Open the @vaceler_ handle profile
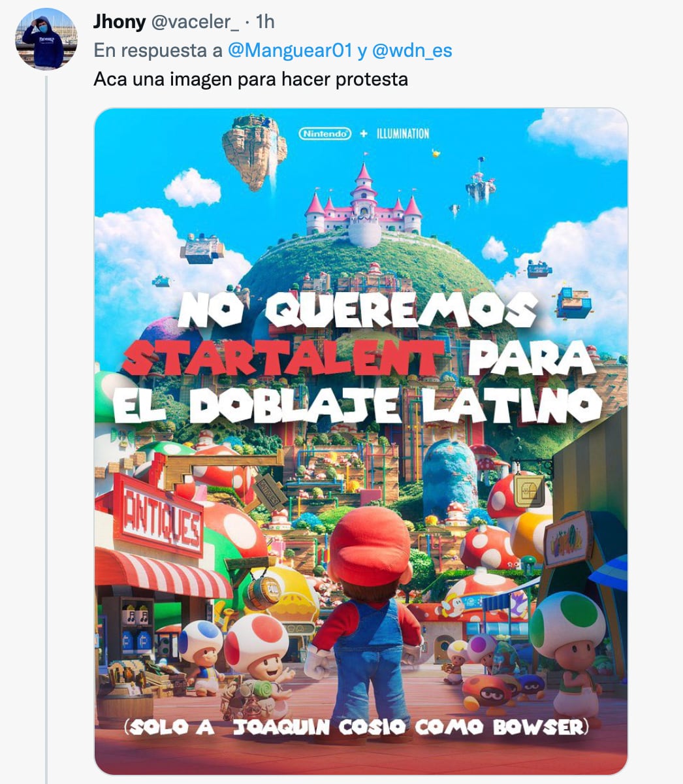This screenshot has height=784, width=683. tap(195, 22)
